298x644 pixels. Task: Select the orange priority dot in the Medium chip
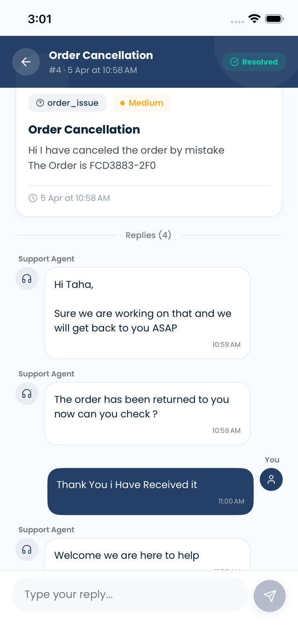click(122, 103)
